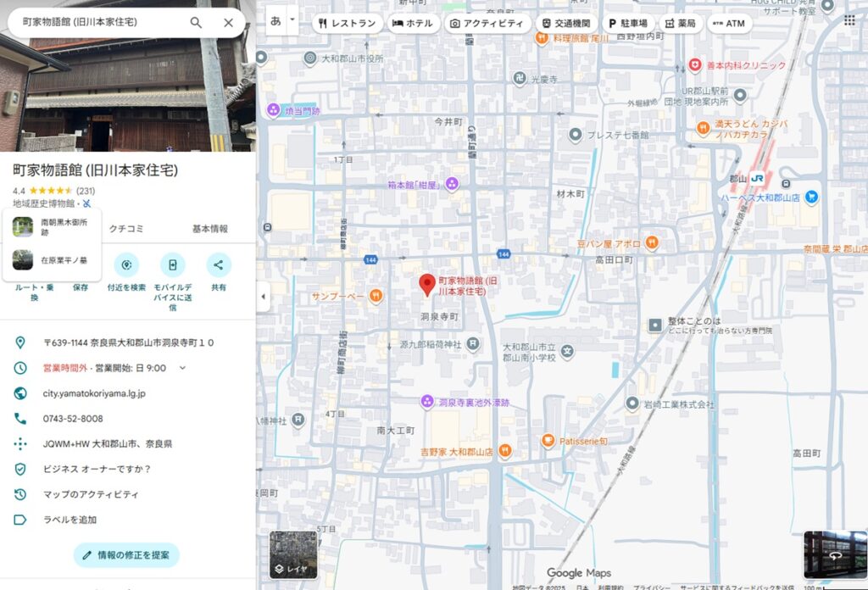Click the red pin for 町家物語館

[x=427, y=285]
